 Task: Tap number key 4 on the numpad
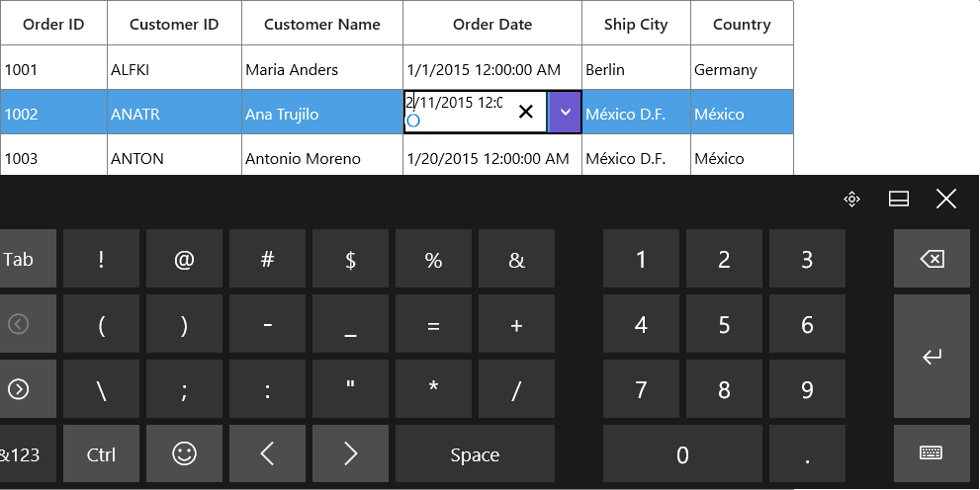pos(641,324)
